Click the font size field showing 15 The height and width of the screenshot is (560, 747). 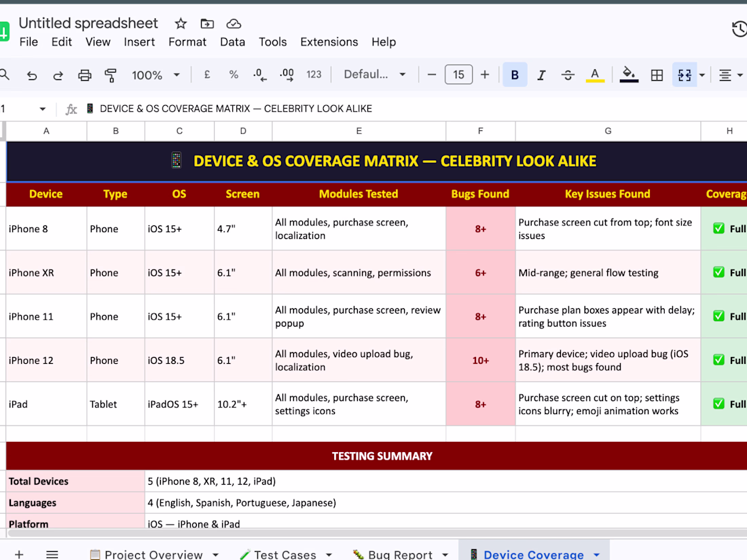(x=458, y=75)
